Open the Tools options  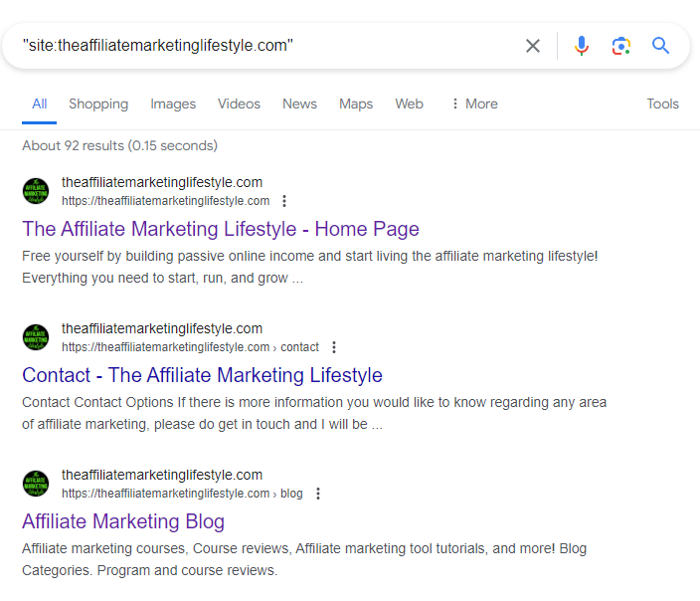(x=662, y=103)
